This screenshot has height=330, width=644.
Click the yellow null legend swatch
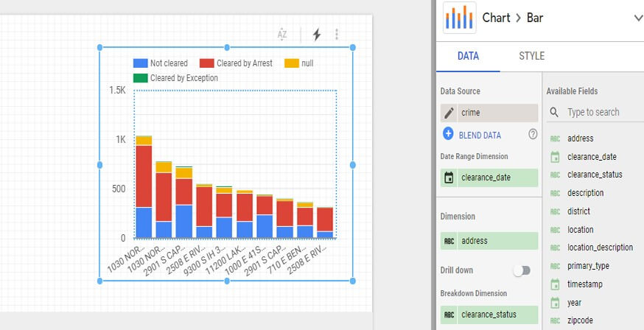(292, 63)
